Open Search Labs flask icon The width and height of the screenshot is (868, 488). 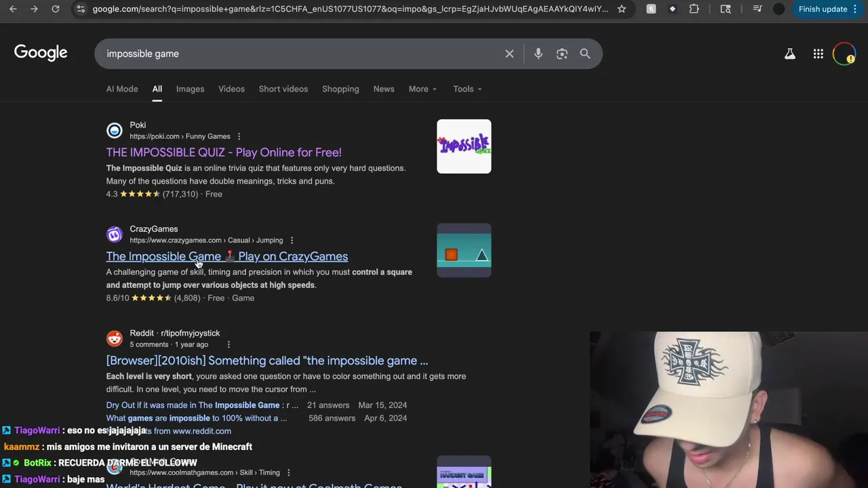[x=789, y=54]
